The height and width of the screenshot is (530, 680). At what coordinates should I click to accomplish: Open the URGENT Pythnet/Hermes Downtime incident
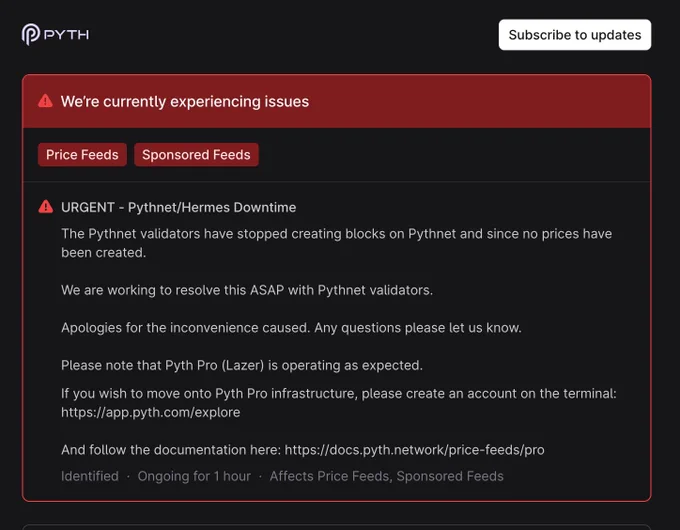pyautogui.click(x=179, y=207)
